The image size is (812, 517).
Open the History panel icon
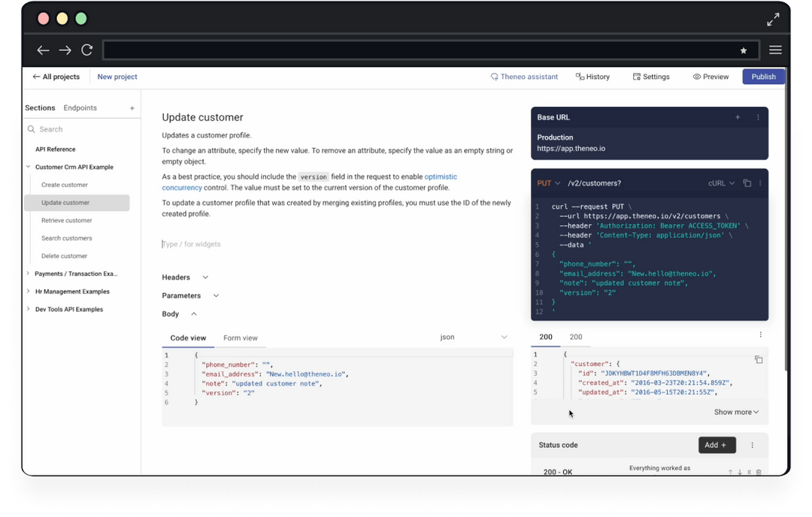point(580,76)
